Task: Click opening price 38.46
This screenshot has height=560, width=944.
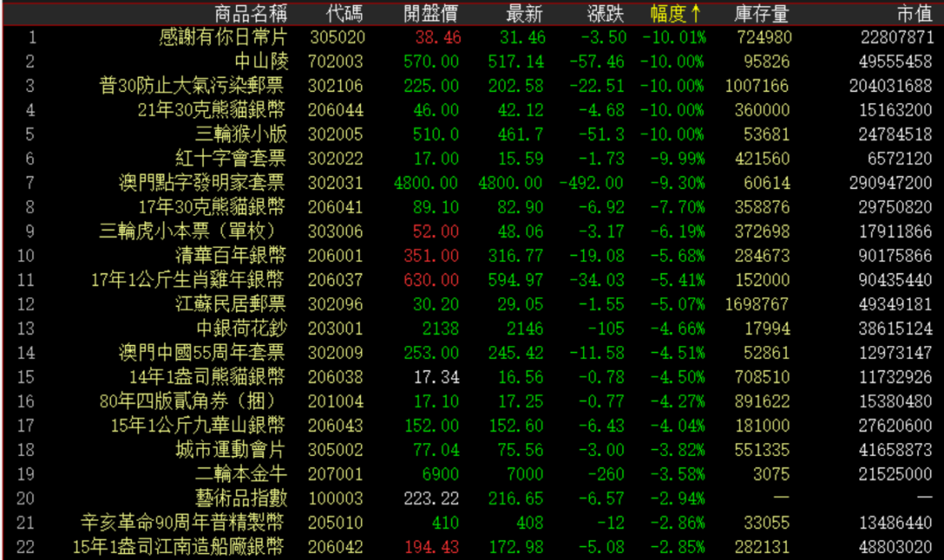Action: tap(438, 38)
